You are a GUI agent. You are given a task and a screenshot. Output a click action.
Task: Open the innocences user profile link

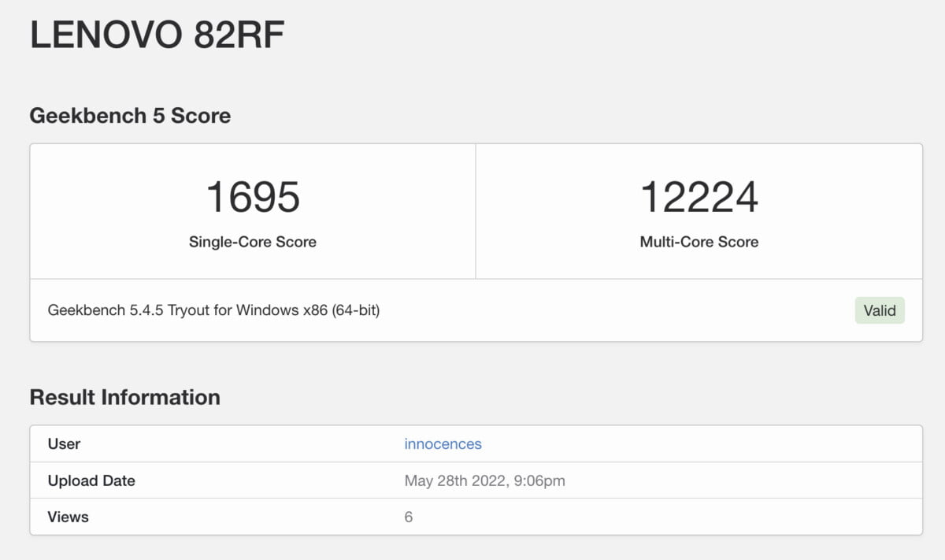click(443, 443)
